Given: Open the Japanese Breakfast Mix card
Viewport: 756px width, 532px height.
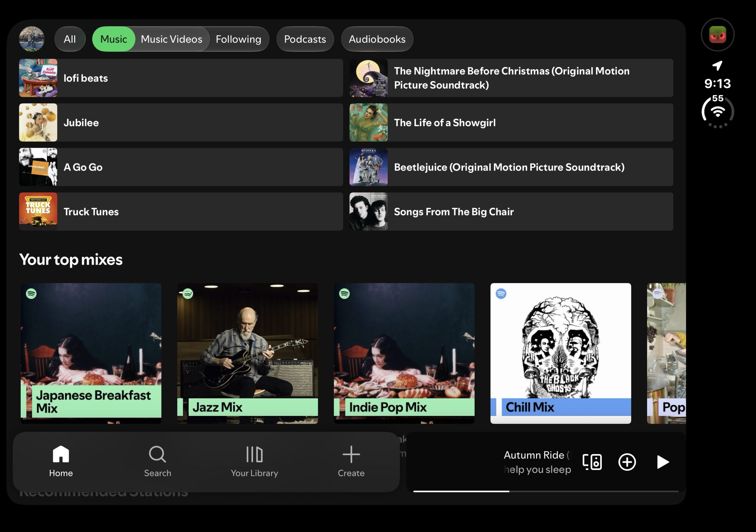Looking at the screenshot, I should point(91,353).
